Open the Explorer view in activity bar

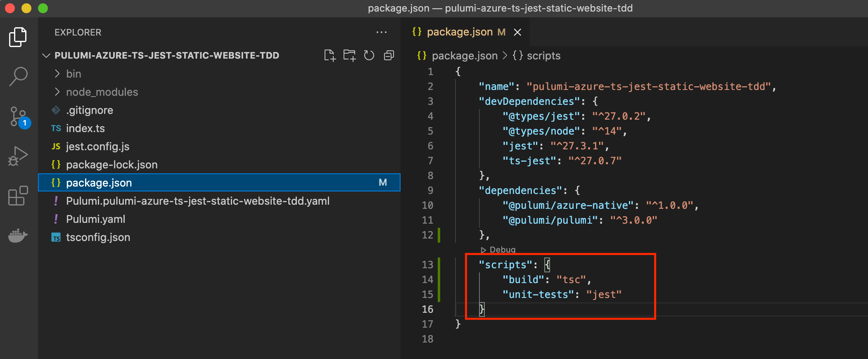click(x=18, y=37)
